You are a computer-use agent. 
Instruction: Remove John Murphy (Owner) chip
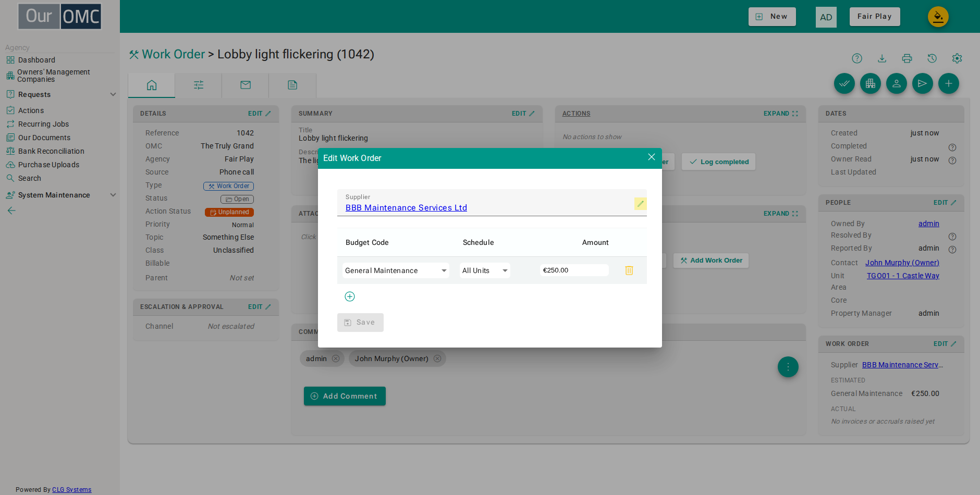[437, 358]
